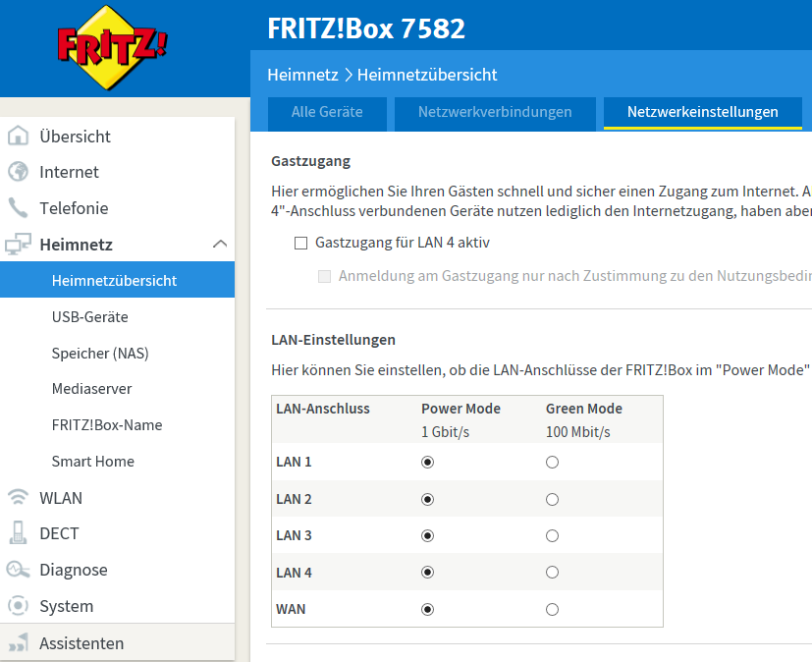Set LAN 4 to Power Mode
This screenshot has height=662, width=812.
click(x=427, y=572)
